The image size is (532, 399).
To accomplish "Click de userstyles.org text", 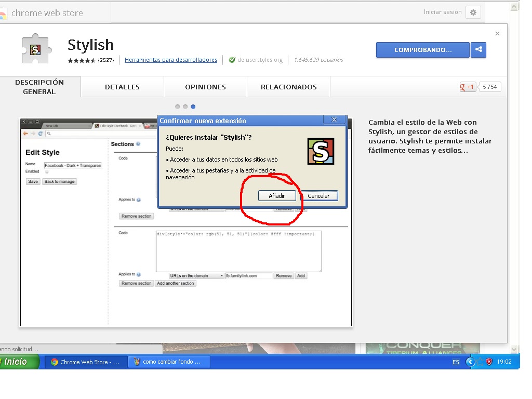I will [260, 60].
